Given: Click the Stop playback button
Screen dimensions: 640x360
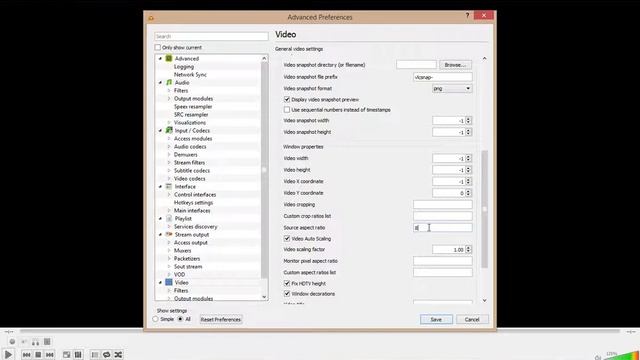Looking at the screenshot, I should click(38, 355).
